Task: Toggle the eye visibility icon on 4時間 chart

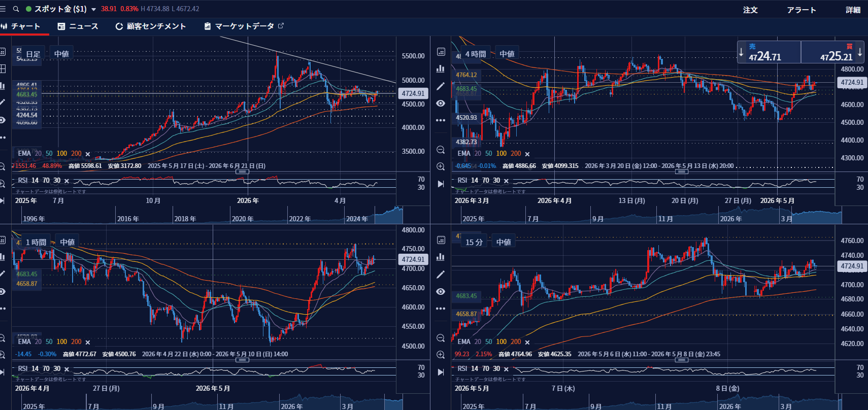Action: coord(441,103)
